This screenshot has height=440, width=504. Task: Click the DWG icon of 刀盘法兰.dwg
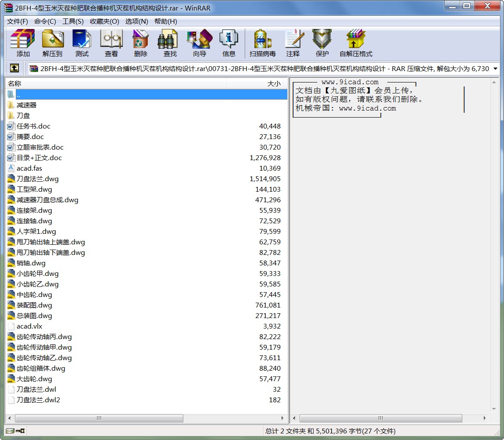click(11, 179)
